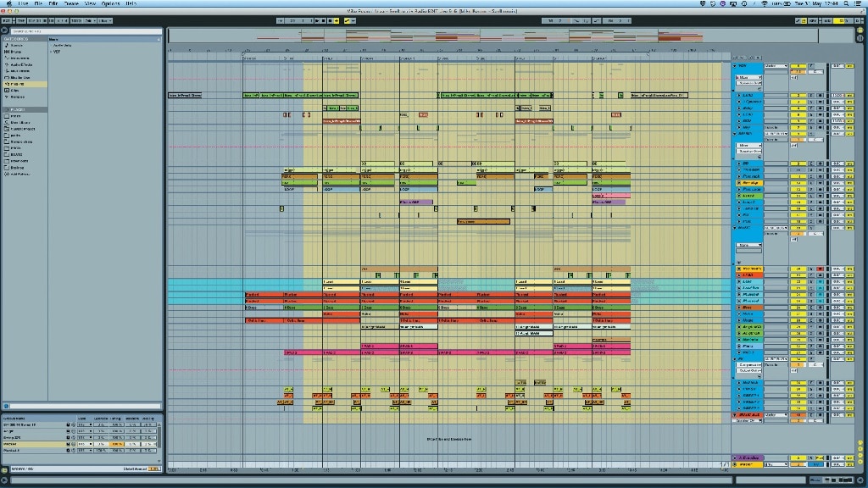Solo the MUSIC group track
The image size is (868, 488).
pos(811,227)
